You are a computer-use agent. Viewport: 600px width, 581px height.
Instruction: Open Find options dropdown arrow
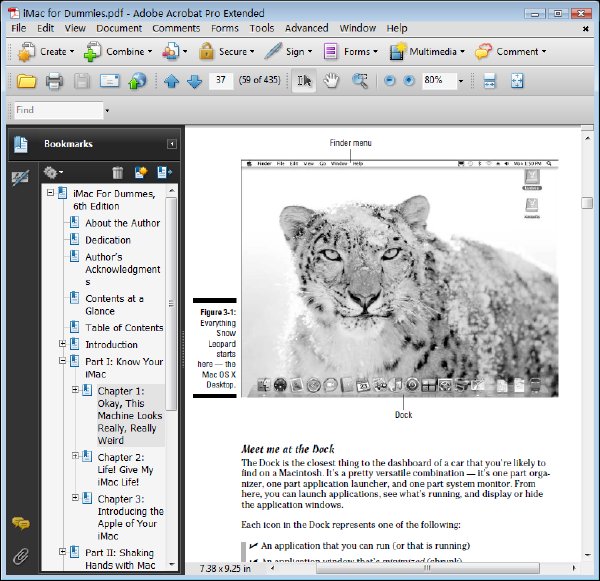(x=107, y=111)
